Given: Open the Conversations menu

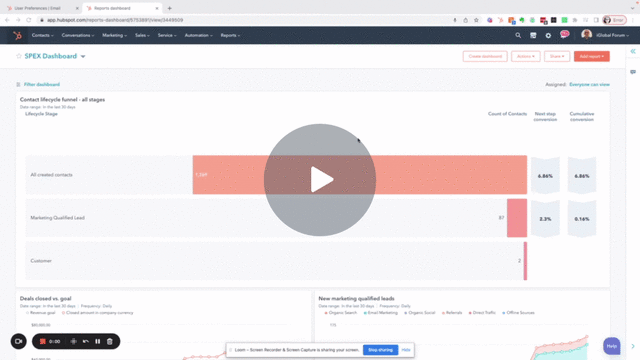Looking at the screenshot, I should 78,36.
